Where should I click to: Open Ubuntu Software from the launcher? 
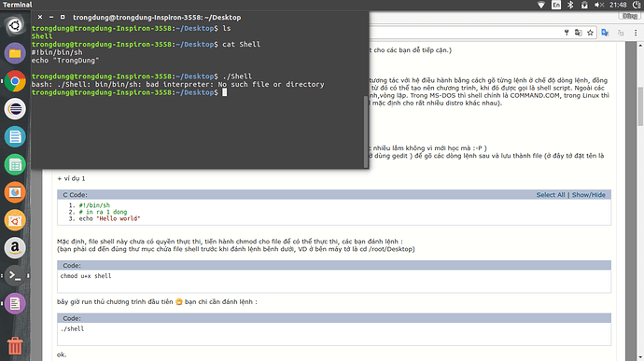(x=15, y=220)
